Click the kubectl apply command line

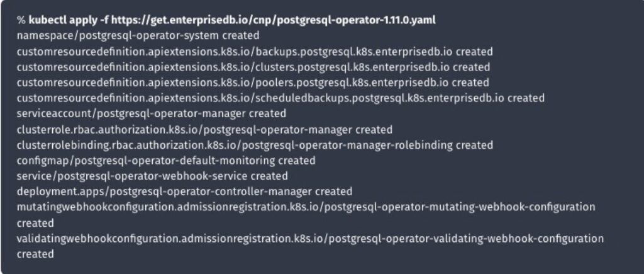226,20
